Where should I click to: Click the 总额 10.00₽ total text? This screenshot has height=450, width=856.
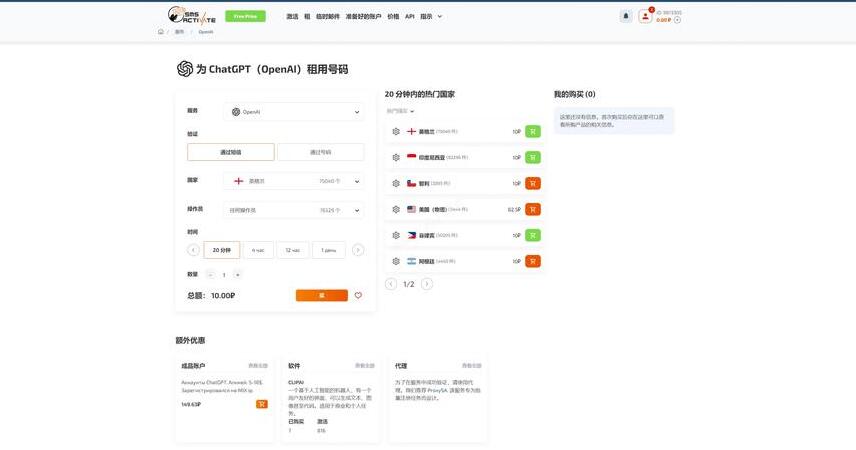coord(211,295)
